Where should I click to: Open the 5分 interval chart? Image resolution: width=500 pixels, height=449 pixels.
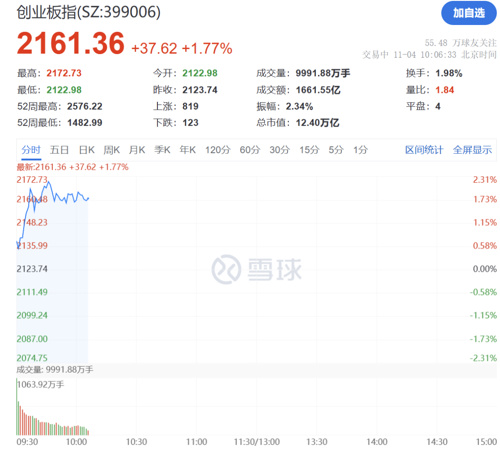[x=336, y=150]
